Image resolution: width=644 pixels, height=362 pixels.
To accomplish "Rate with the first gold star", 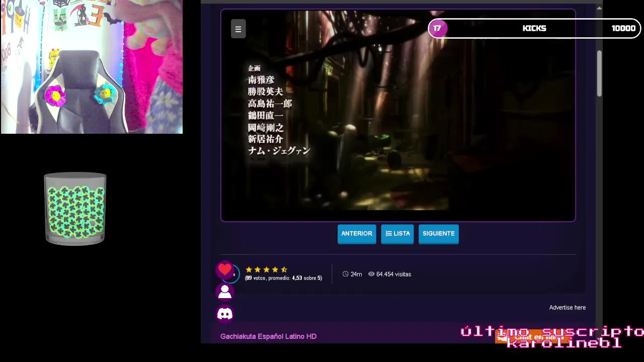I will pos(249,269).
